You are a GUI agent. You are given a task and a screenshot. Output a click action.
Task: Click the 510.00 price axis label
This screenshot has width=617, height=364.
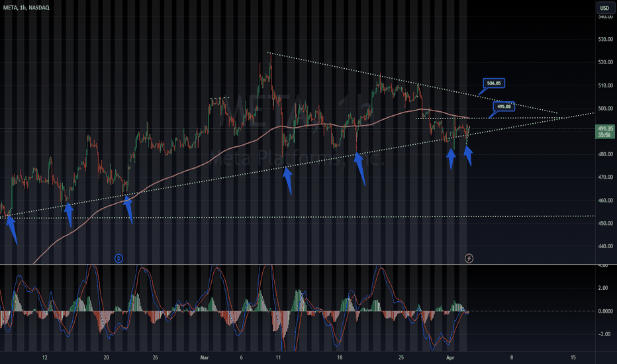[x=605, y=85]
